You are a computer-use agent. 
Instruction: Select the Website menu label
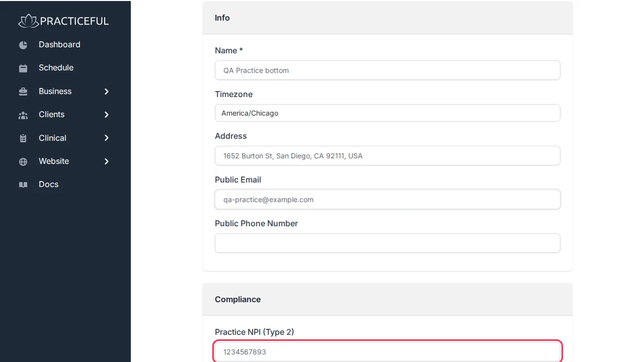(x=54, y=161)
